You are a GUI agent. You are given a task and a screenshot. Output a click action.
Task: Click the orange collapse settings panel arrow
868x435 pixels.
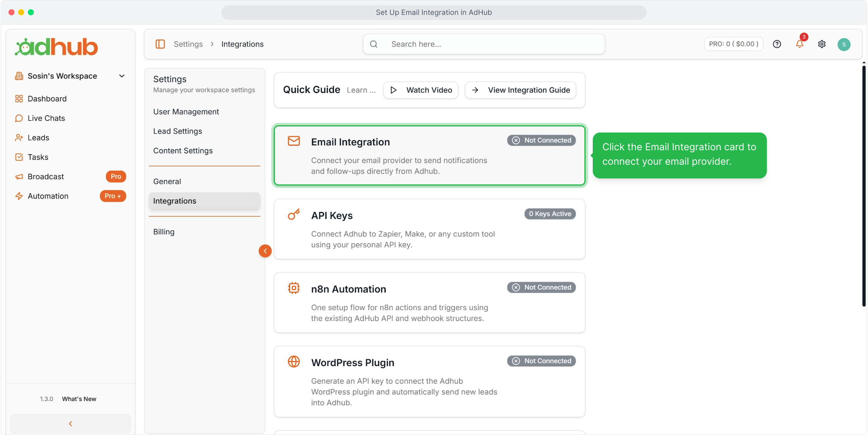coord(265,251)
